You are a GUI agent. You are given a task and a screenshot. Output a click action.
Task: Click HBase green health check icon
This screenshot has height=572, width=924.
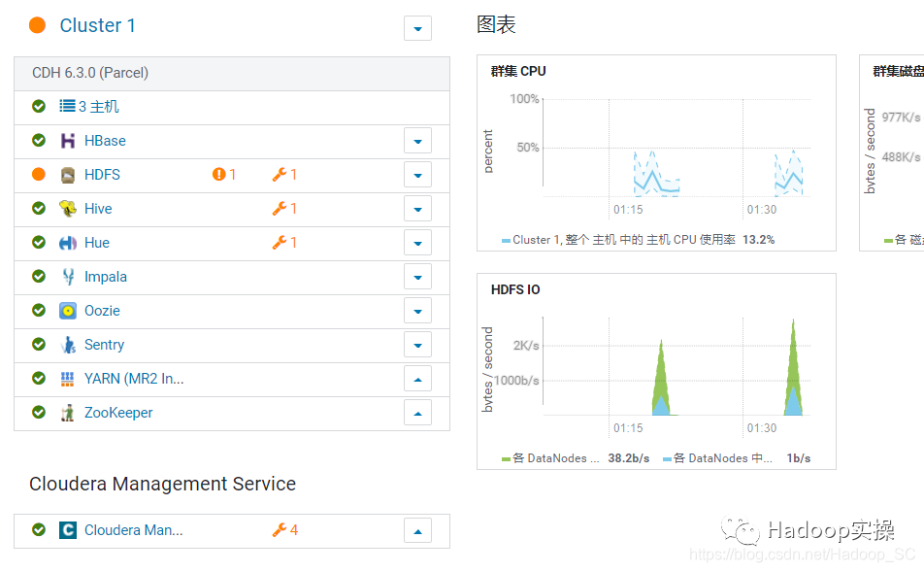click(x=39, y=141)
